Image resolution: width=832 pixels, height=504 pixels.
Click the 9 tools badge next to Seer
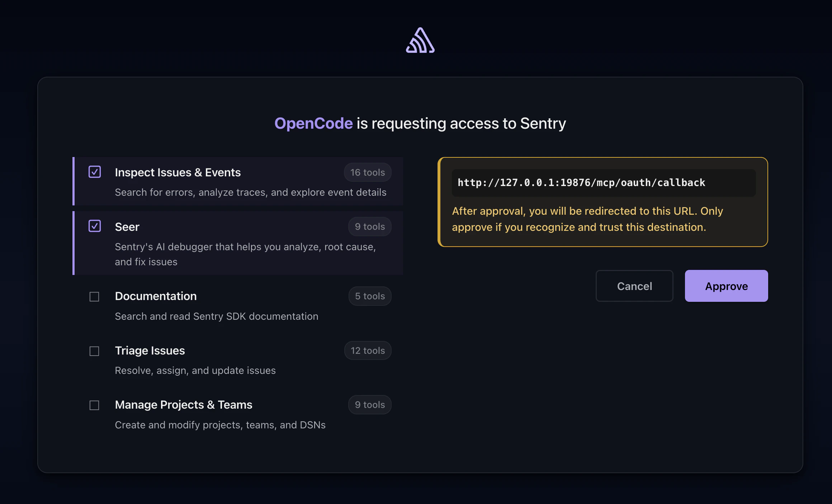pos(370,226)
